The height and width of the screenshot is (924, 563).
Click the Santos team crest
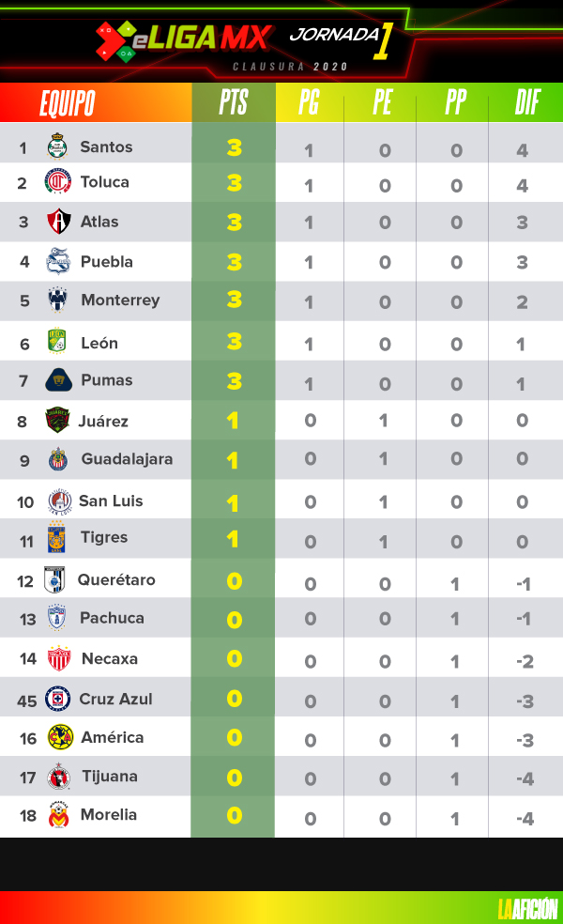58,146
